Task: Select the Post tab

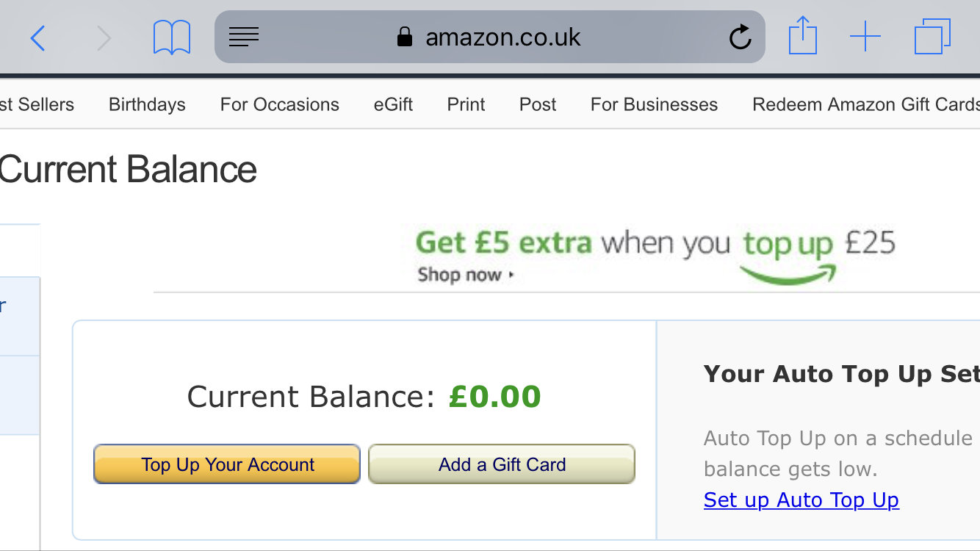Action: click(x=538, y=104)
